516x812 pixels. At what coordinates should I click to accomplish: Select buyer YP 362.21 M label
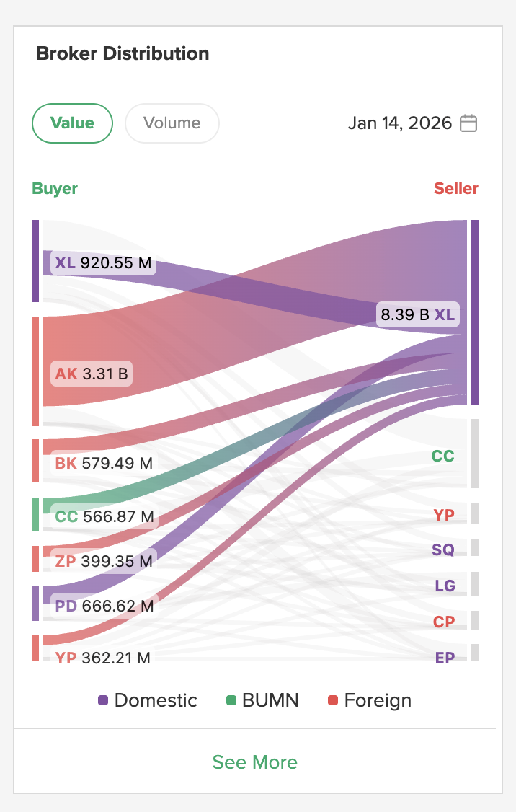click(x=103, y=658)
